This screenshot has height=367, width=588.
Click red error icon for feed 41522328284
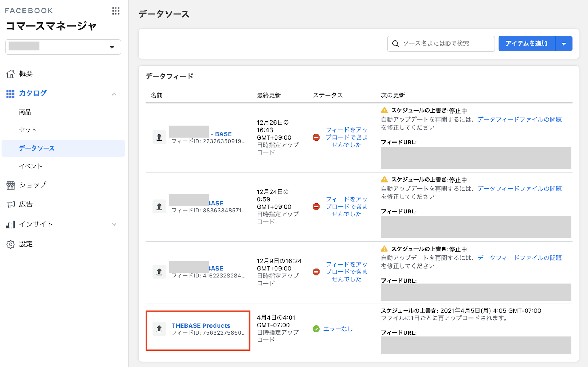(316, 272)
